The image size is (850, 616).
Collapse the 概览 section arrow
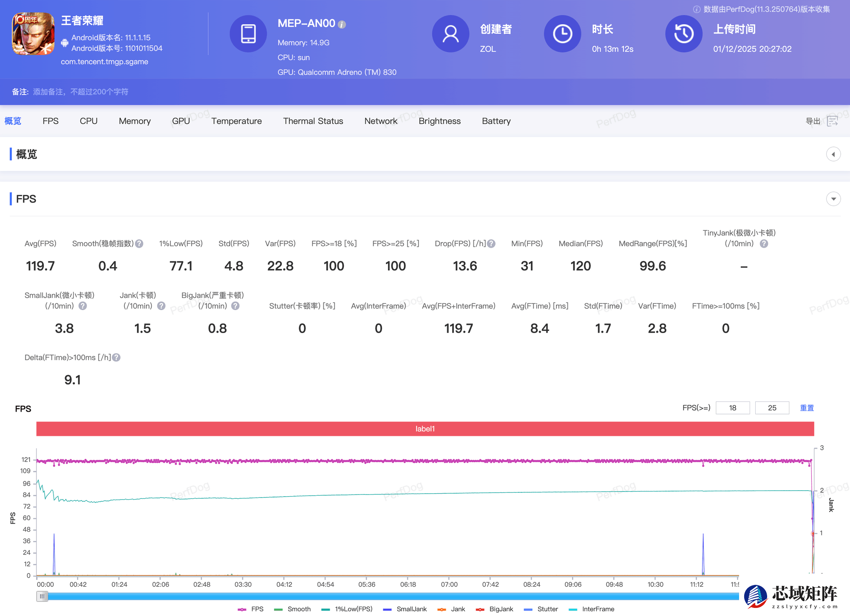[833, 154]
